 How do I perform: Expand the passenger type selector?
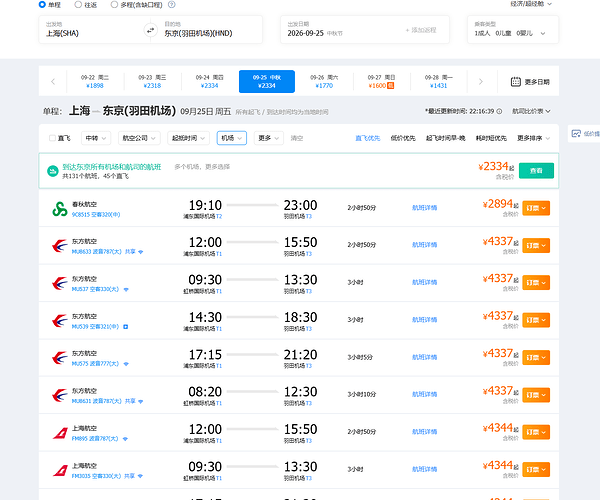(x=512, y=30)
